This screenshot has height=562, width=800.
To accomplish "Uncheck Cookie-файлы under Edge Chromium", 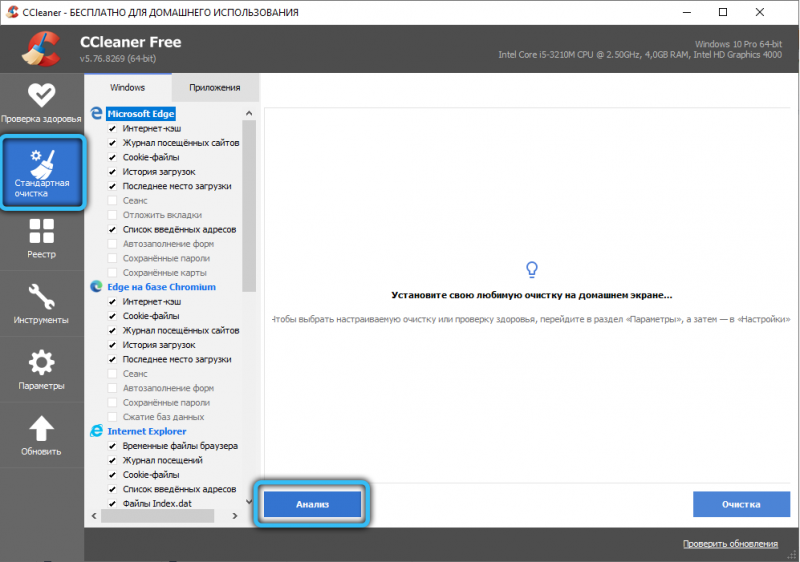I will 112,316.
